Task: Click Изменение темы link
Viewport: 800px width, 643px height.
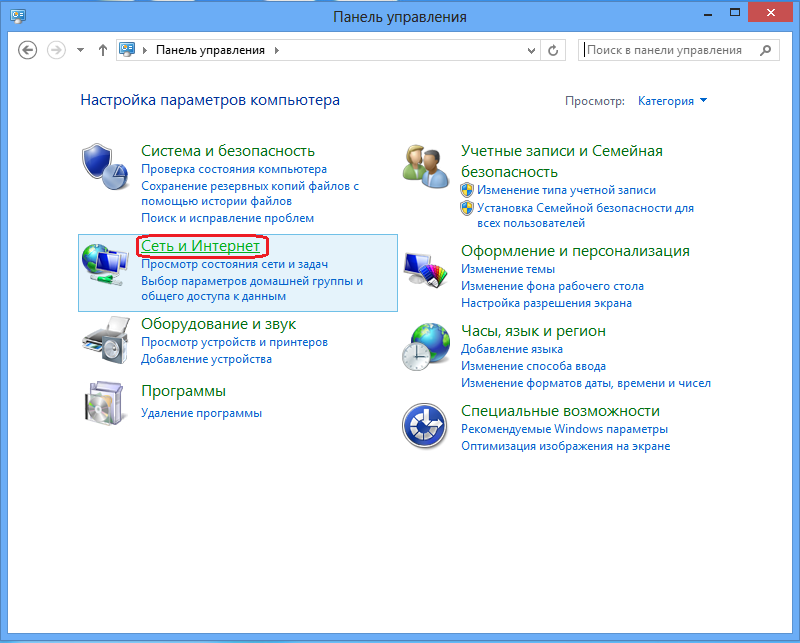Action: coord(508,269)
